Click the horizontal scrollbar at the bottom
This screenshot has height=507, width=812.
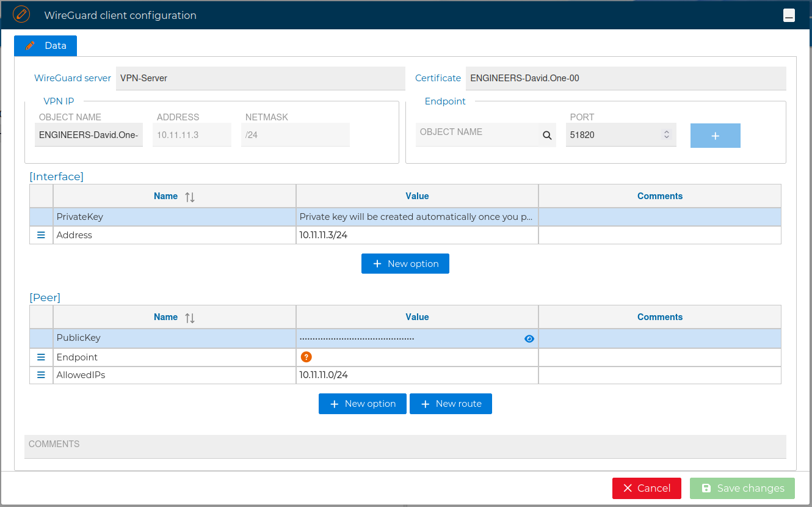406,505
